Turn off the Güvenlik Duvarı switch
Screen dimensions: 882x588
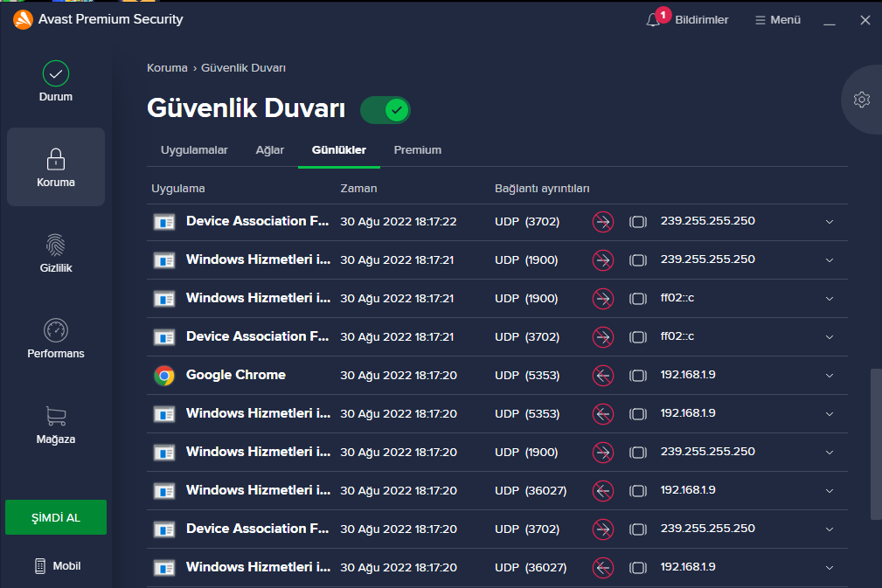point(385,110)
